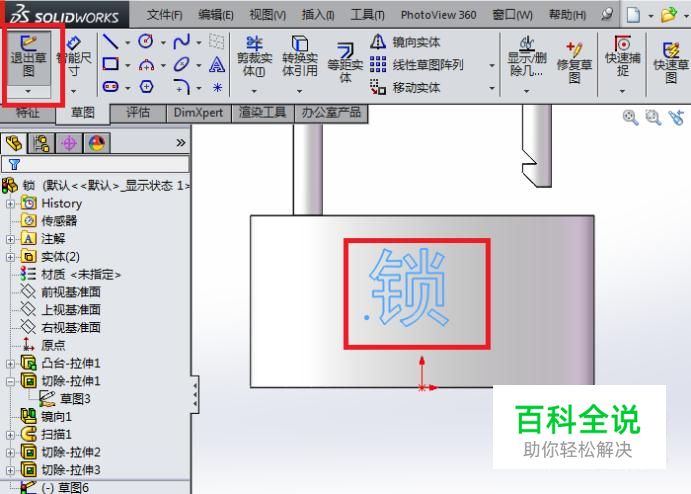The width and height of the screenshot is (691, 494).
Task: Select the Point (asterisk) tool
Action: [217, 87]
